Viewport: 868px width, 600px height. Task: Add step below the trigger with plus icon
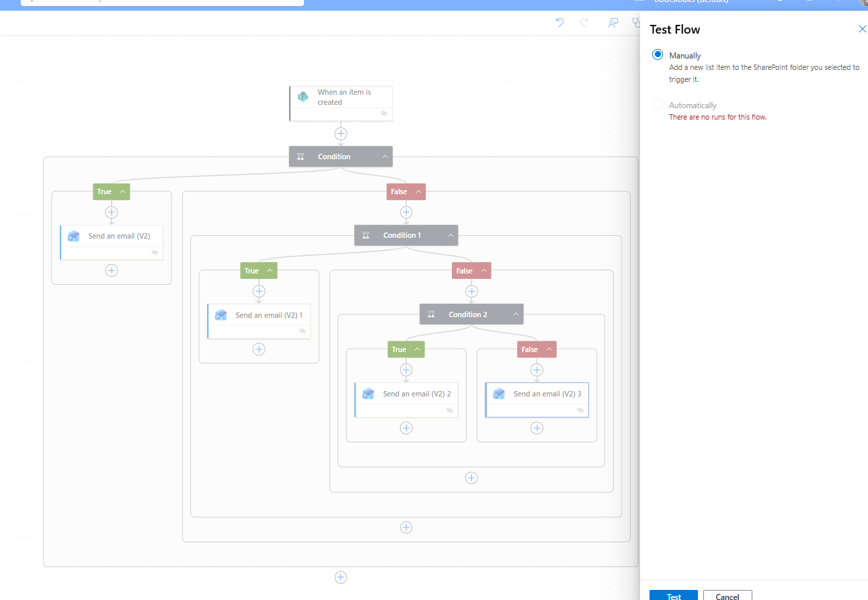pos(341,134)
